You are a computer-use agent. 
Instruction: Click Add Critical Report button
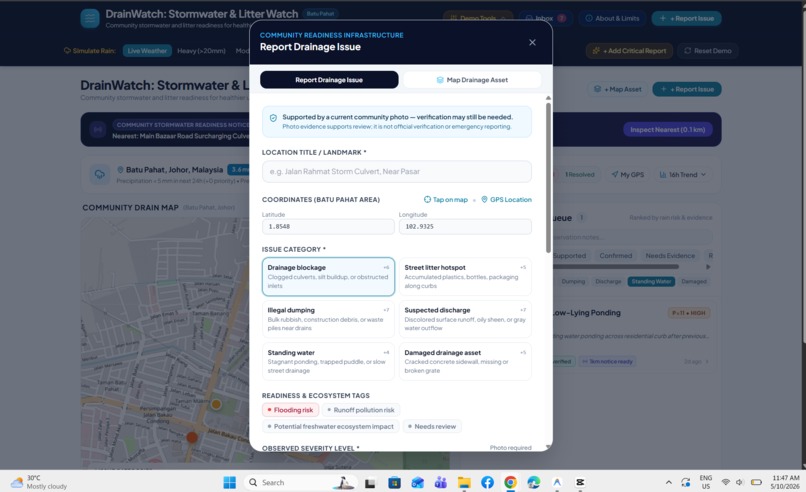[629, 50]
